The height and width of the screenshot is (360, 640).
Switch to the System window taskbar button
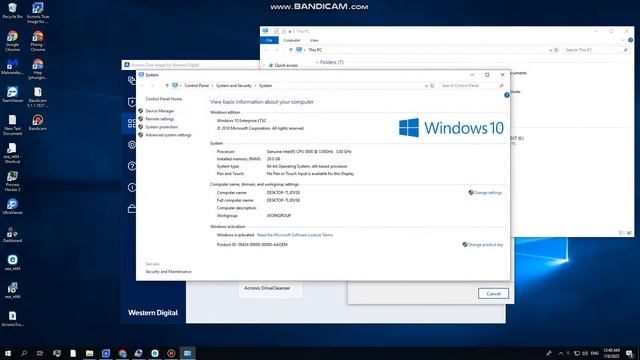click(187, 353)
